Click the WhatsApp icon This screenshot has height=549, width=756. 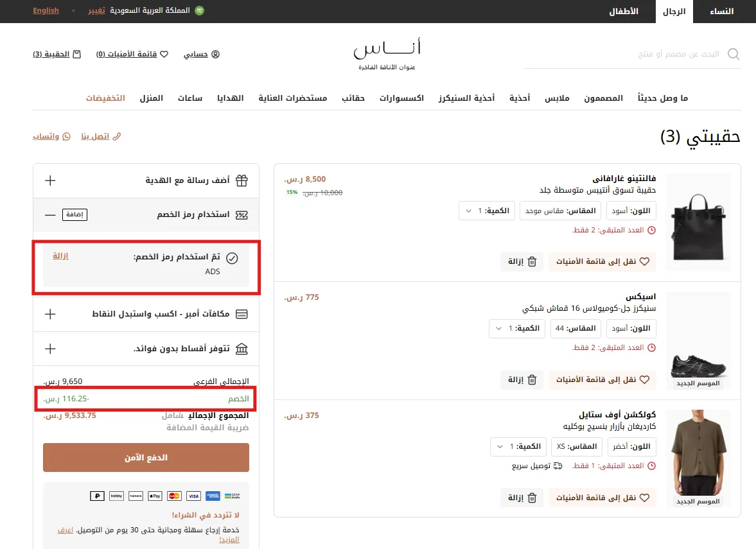[x=67, y=136]
